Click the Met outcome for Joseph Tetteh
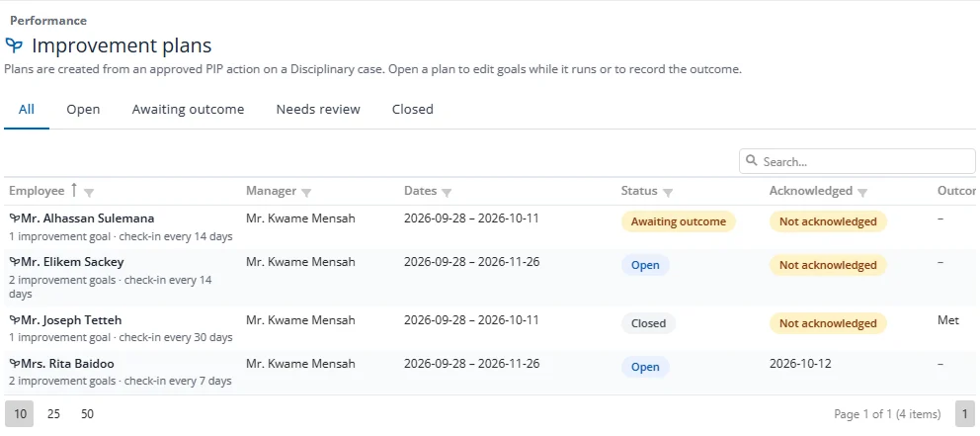Screen dimensions: 980x436 (948, 320)
